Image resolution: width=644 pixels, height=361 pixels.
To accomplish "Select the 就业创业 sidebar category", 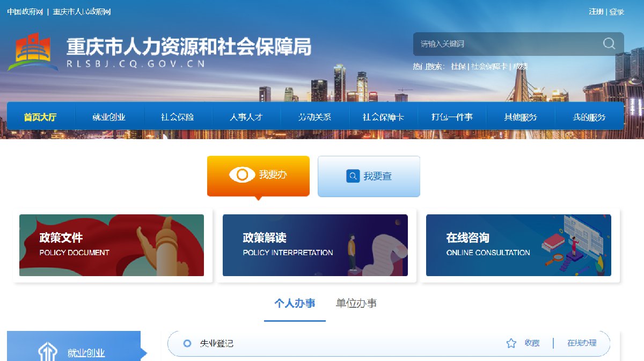I will click(x=74, y=346).
